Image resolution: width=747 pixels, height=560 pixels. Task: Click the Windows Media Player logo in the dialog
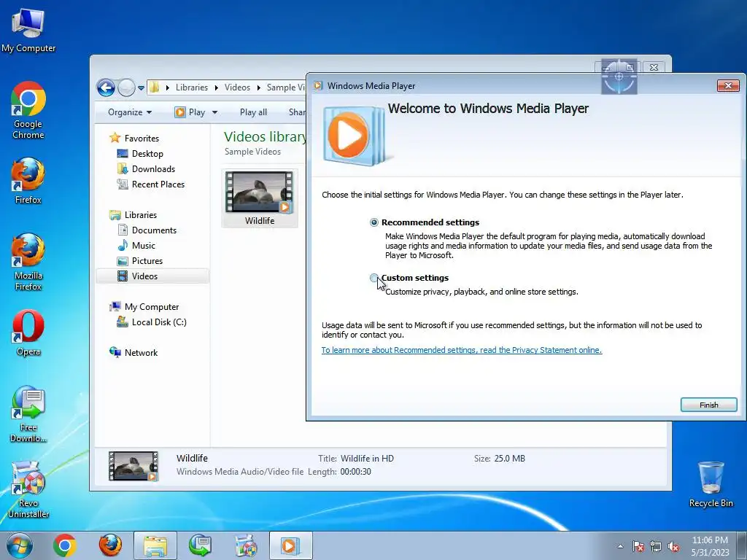[354, 135]
